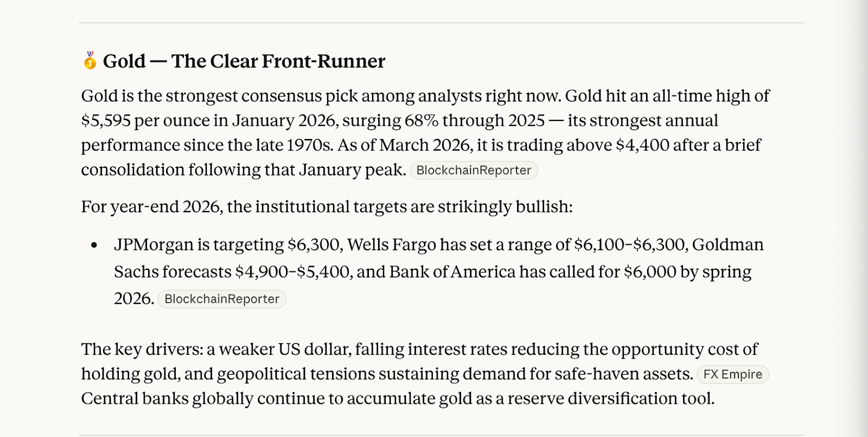Image resolution: width=868 pixels, height=437 pixels.
Task: Click the "68%" figure in first paragraph
Action: tap(421, 121)
